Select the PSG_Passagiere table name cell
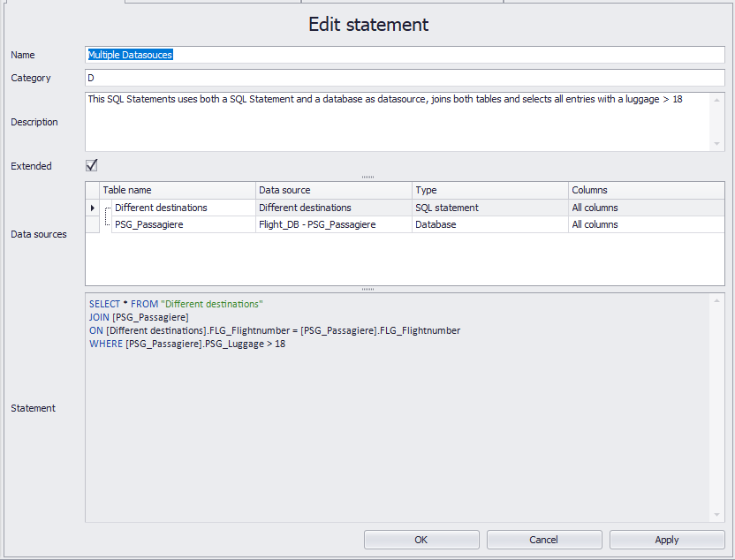The width and height of the screenshot is (735, 560). (183, 224)
